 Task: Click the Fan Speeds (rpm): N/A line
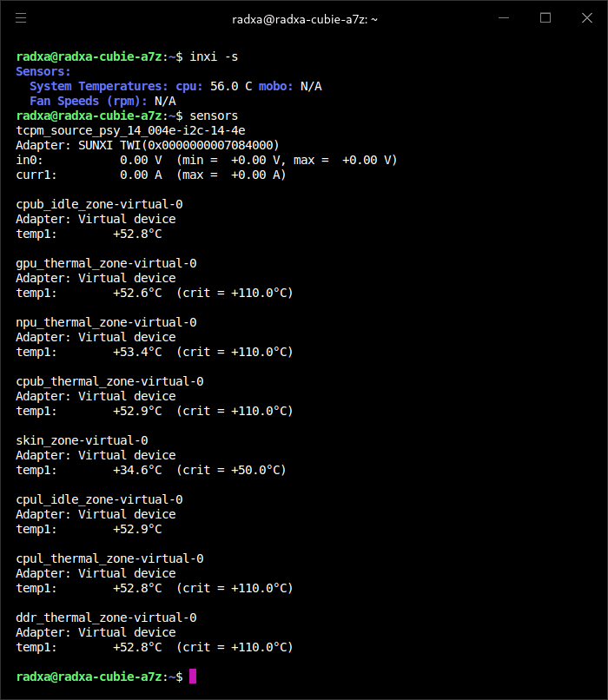(x=104, y=101)
